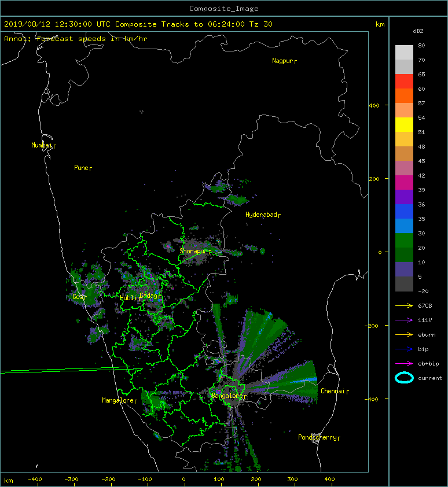Screen dimensions: 448x487
Task: Pick the dark orange swatch below 60 dBZ
Action: [x=404, y=96]
